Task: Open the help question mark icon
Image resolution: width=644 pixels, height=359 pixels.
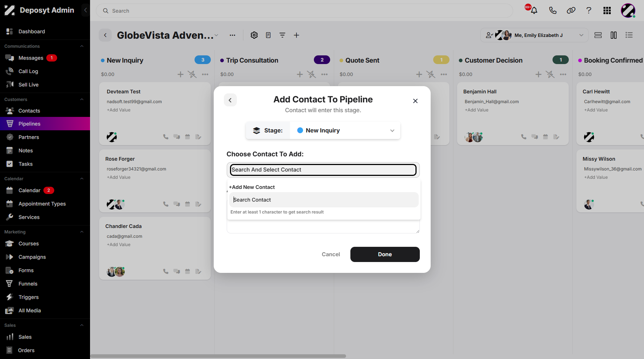Action: point(589,10)
